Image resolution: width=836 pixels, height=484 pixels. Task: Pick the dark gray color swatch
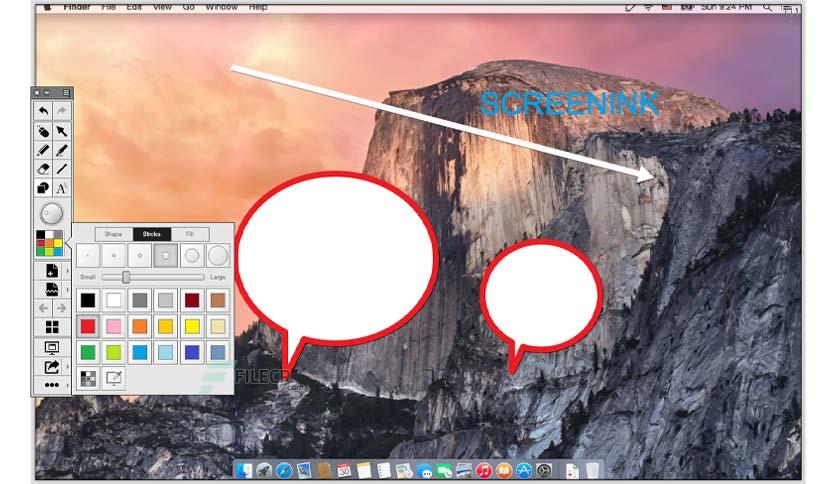(x=140, y=300)
